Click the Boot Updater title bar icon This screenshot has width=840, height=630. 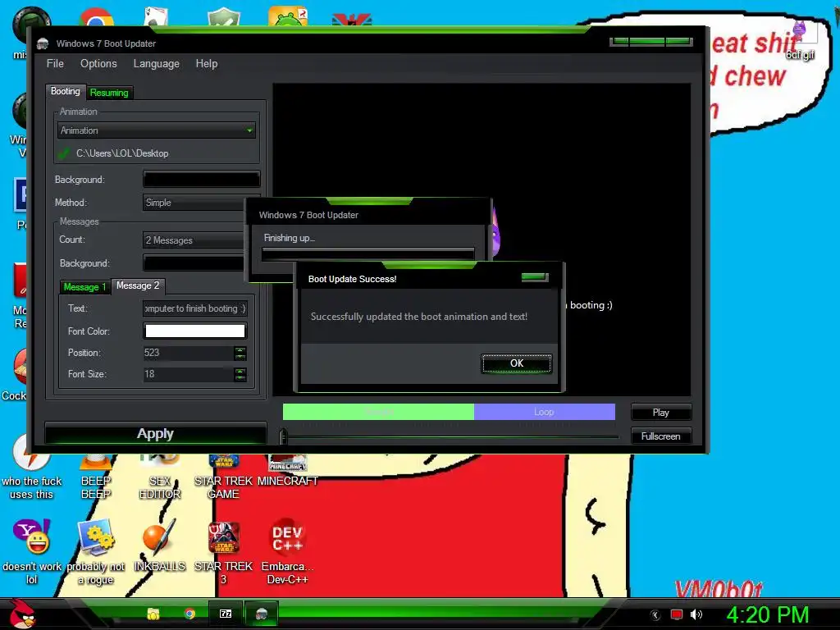pos(43,43)
